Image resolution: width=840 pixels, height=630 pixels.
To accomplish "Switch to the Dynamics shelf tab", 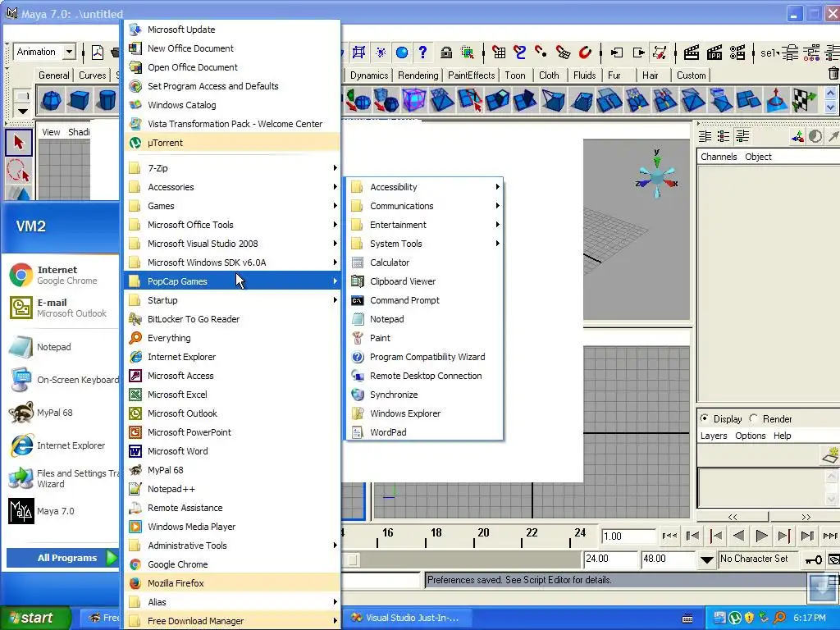I will point(368,75).
